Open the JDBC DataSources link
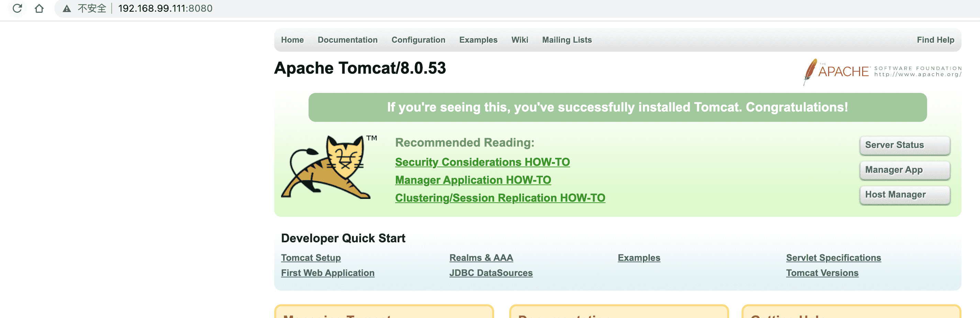Viewport: 980px width, 318px height. [x=491, y=273]
